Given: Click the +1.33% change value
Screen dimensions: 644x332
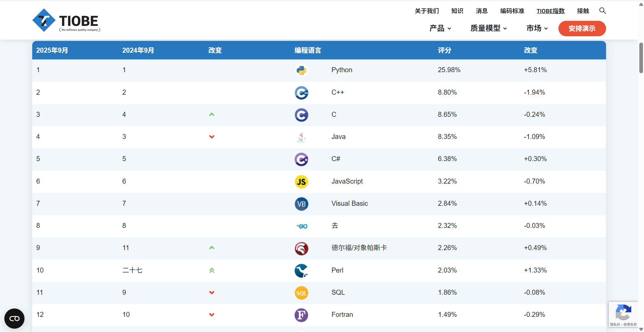Looking at the screenshot, I should click(x=535, y=270).
